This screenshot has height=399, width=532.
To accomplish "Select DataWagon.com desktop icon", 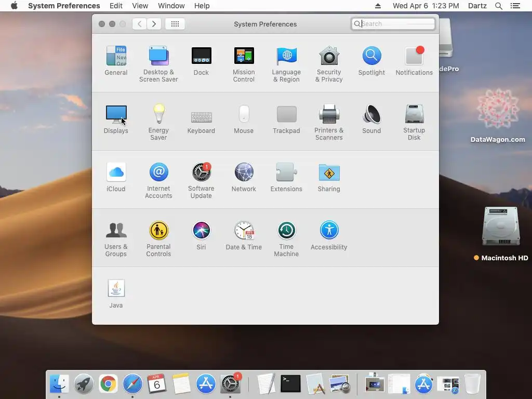I will (498, 115).
